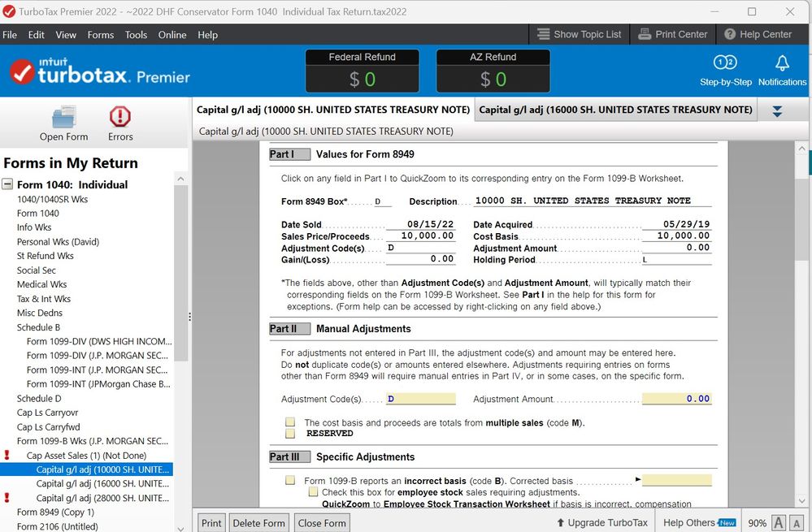This screenshot has height=532, width=812.
Task: Switch to the 16000 SH. Treasury Note tab
Action: click(x=616, y=110)
